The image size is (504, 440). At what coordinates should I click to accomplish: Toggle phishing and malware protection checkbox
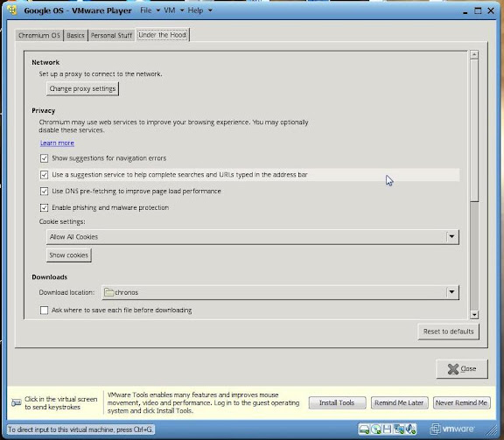pyautogui.click(x=44, y=207)
